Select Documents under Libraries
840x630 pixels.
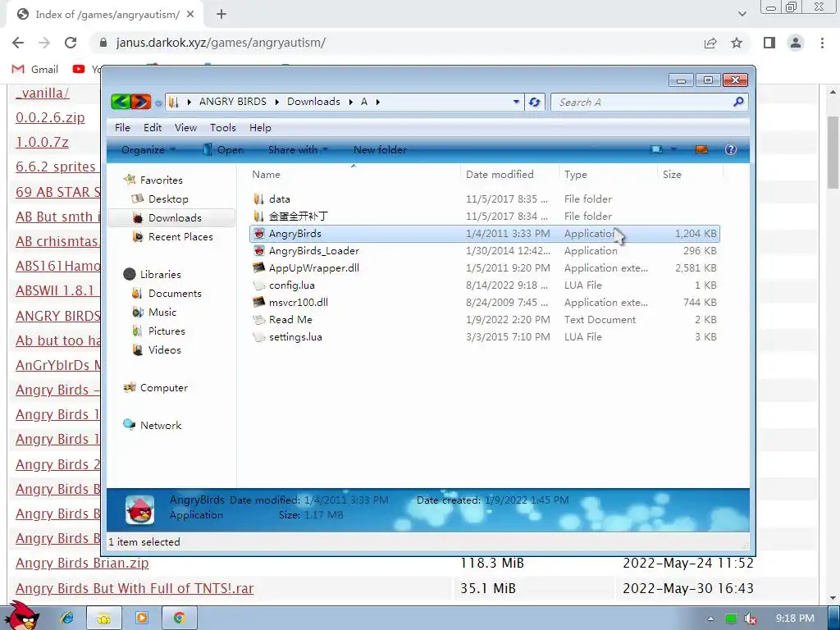click(175, 294)
